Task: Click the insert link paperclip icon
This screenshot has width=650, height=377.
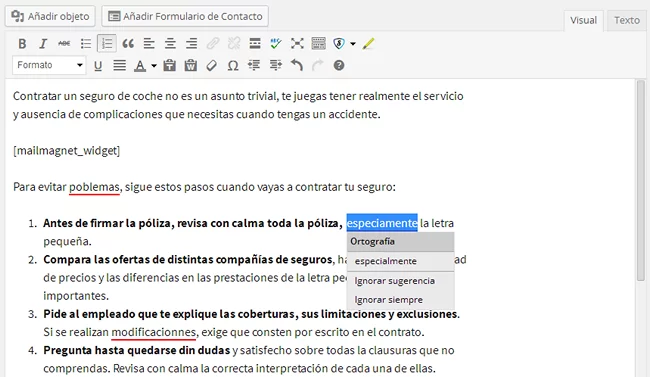Action: point(213,44)
